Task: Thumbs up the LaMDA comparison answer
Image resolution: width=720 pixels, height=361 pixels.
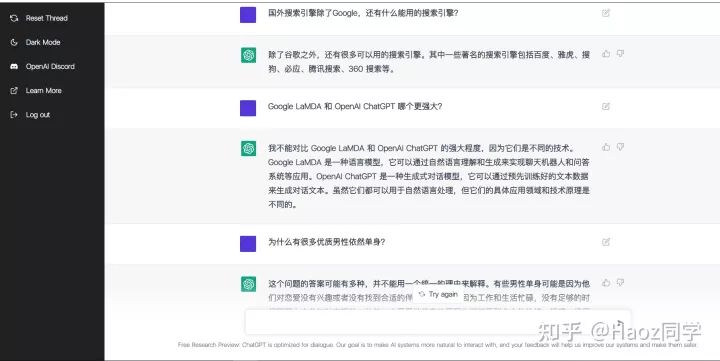Action: pos(606,147)
